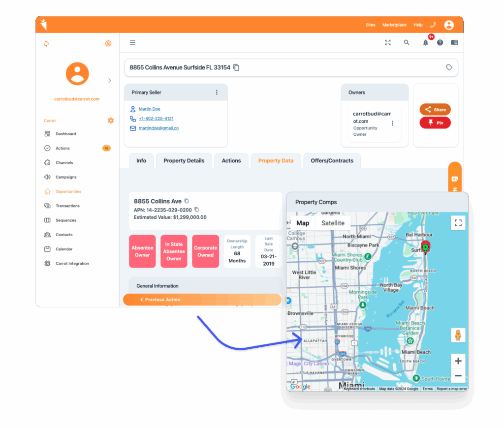Toggle the hamburger sidebar menu
Viewport: 504px width, 428px height.
coord(132,43)
